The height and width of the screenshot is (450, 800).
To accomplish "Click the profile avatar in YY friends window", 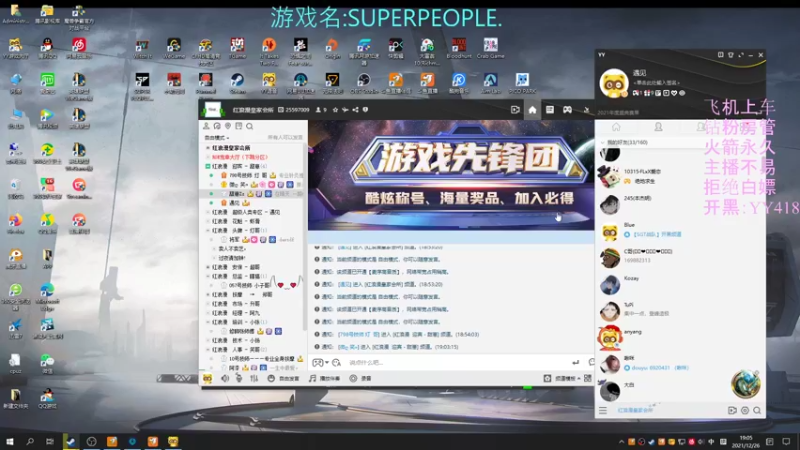I will [x=613, y=83].
